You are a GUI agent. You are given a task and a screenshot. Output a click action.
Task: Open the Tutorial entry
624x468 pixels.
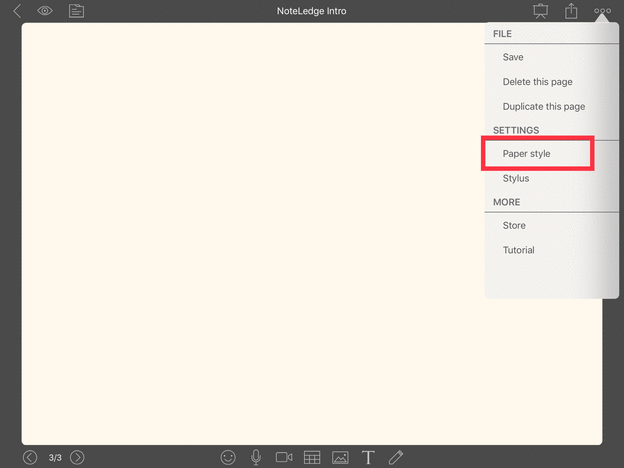coord(518,250)
